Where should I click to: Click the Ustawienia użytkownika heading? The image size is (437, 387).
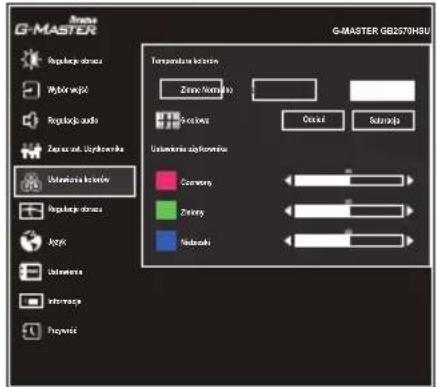[189, 149]
